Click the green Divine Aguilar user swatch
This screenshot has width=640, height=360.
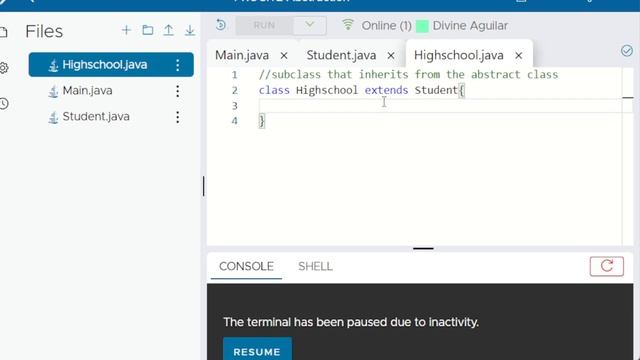422,26
